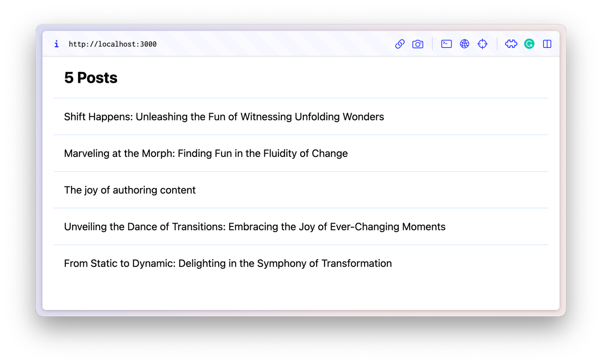602x364 pixels.
Task: Open the 'Shift Happens' post
Action: [224, 116]
